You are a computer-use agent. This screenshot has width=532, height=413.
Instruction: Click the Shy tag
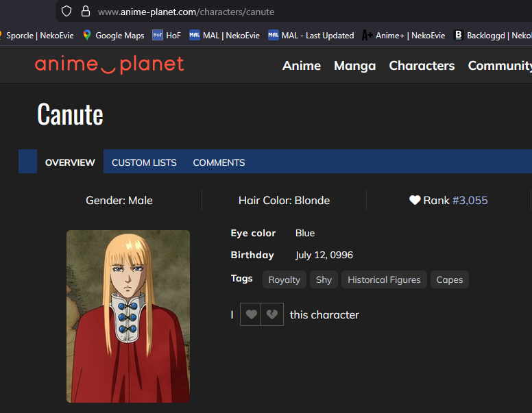point(324,279)
